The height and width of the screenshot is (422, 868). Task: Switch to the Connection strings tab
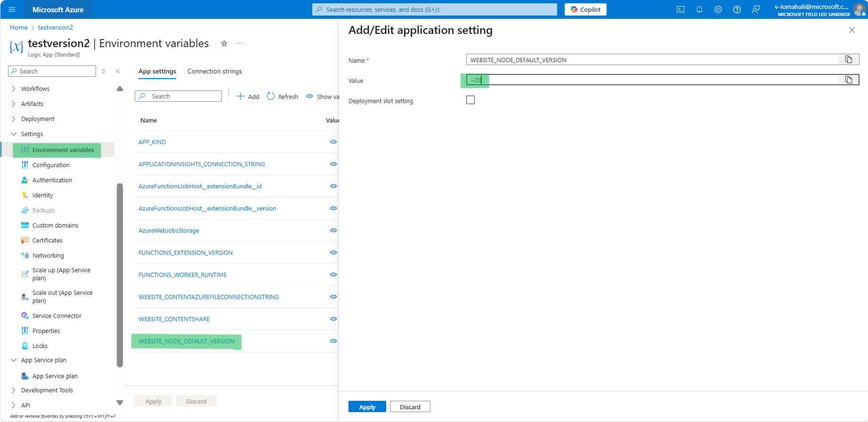215,71
